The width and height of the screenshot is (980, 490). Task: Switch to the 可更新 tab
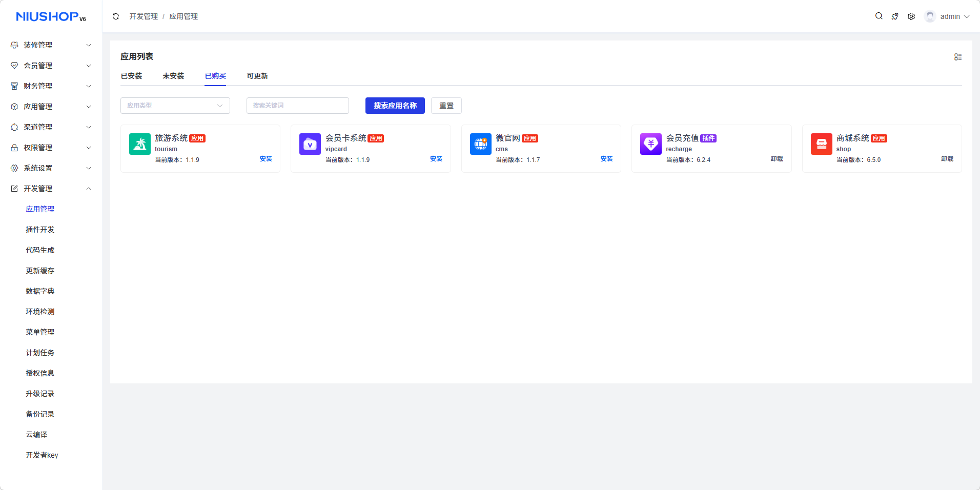[x=257, y=76]
